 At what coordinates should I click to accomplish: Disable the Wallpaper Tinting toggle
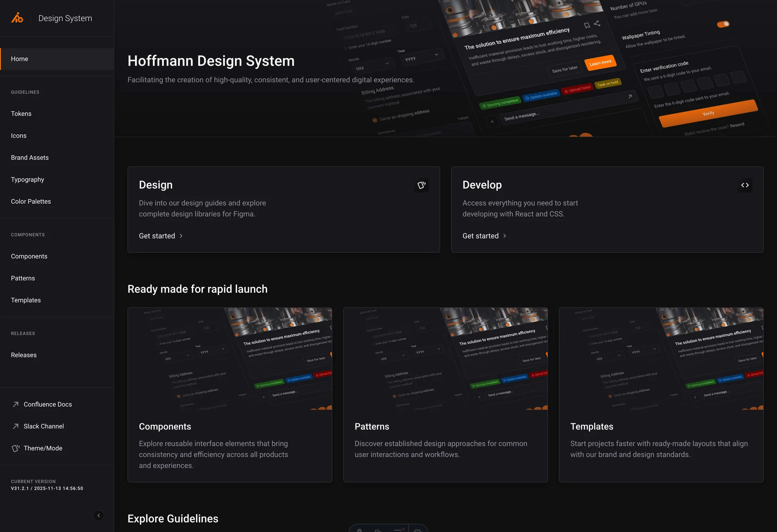tap(723, 24)
